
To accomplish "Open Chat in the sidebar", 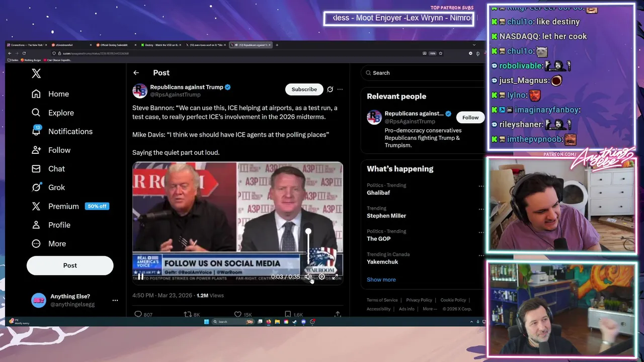I will click(x=48, y=168).
